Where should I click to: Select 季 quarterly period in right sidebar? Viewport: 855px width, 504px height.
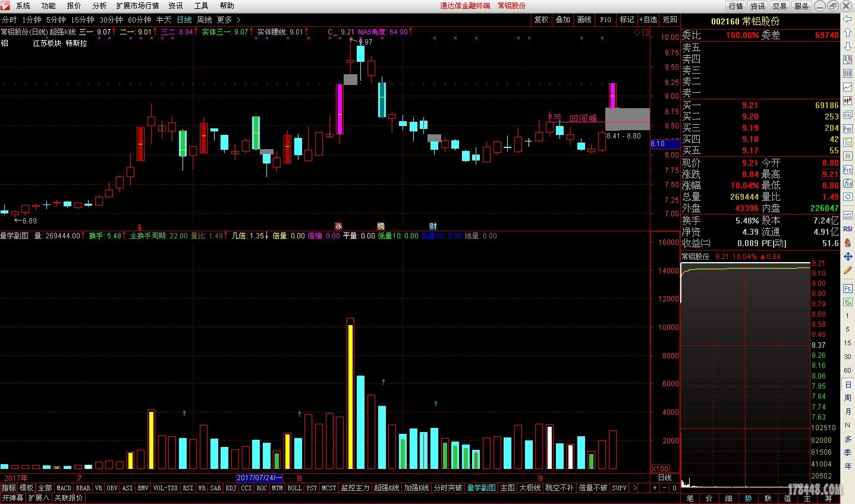coord(847,452)
